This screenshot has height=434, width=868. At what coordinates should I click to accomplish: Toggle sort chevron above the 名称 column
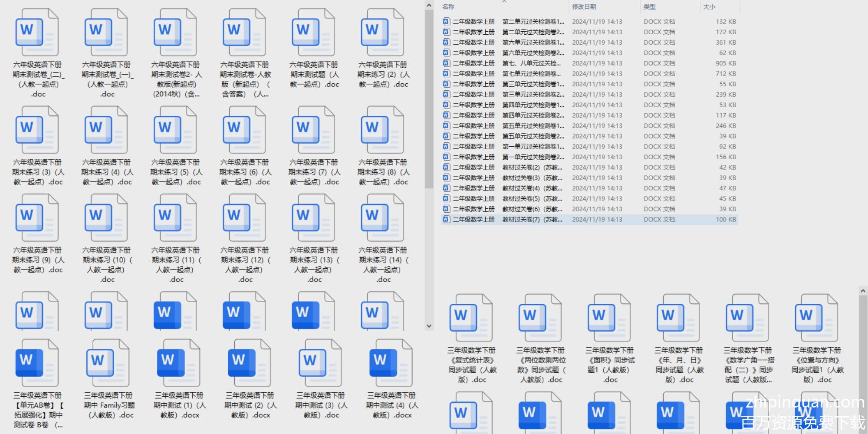(504, 2)
